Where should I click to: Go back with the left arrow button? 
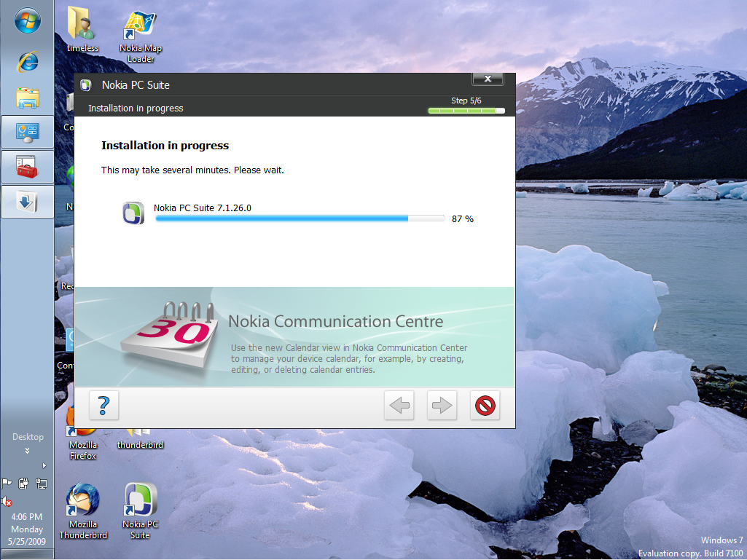point(399,405)
